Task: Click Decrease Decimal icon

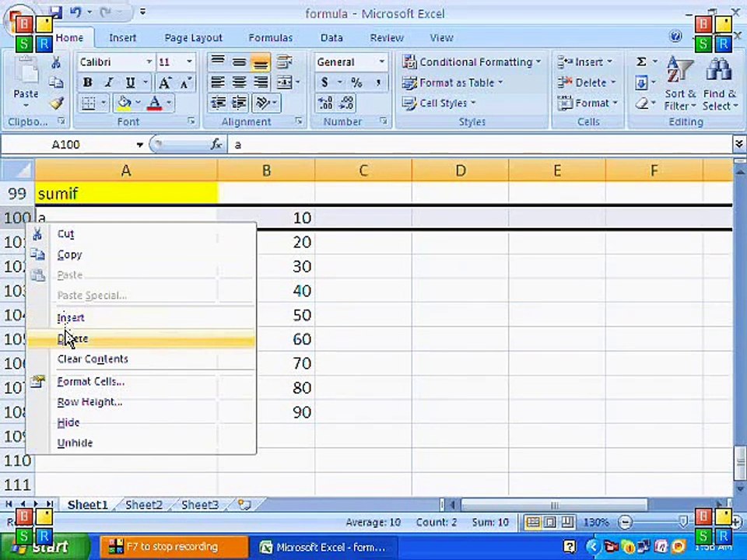Action: (346, 103)
